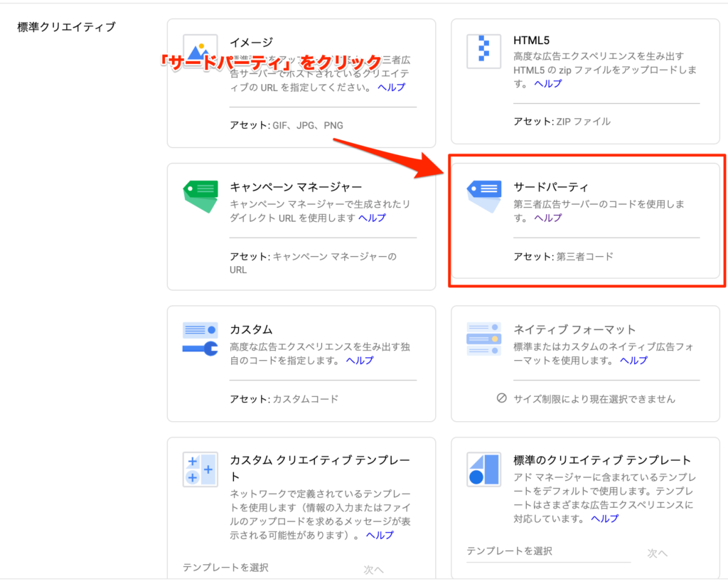This screenshot has height=584, width=728.
Task: Open ヘルプ link in 標準のクリエイティブ テンプレート
Action: point(604,518)
